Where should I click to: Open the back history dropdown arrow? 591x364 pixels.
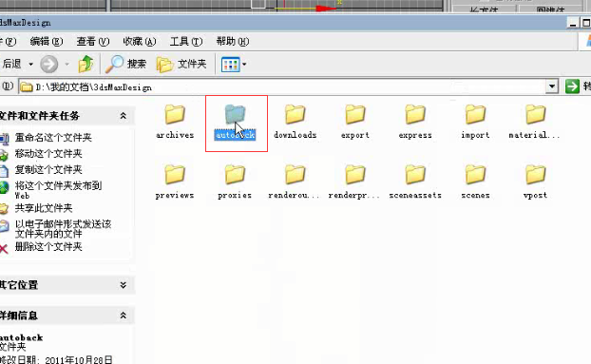coord(31,65)
